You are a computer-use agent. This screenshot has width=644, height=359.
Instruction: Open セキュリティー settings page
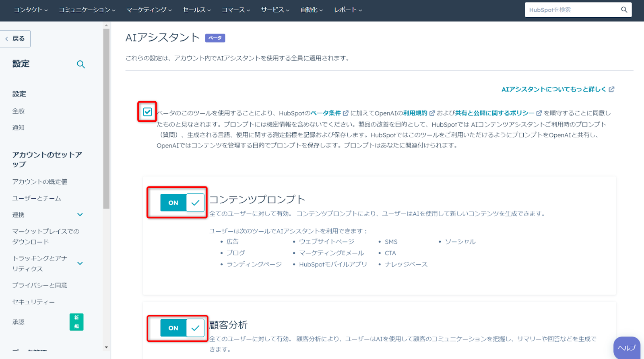33,302
